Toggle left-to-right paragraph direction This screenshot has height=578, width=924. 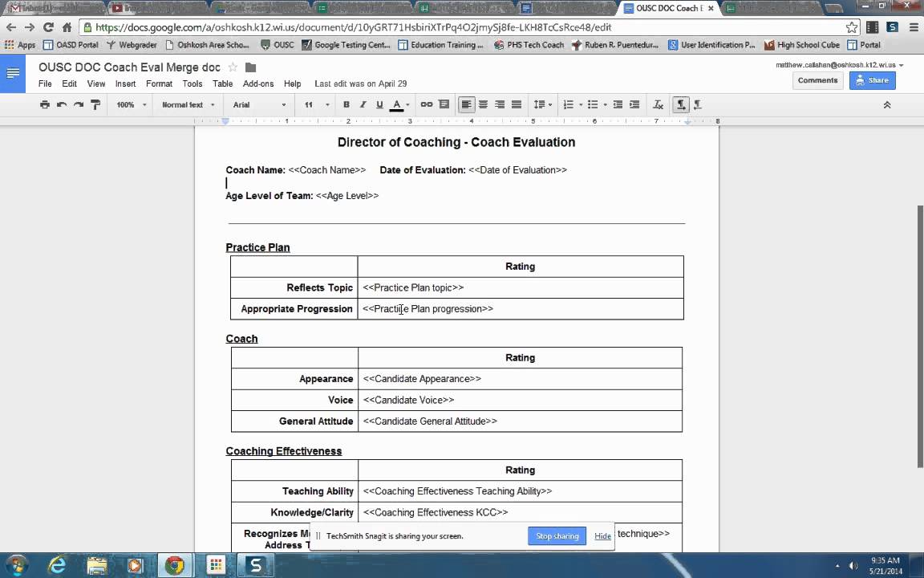point(681,104)
